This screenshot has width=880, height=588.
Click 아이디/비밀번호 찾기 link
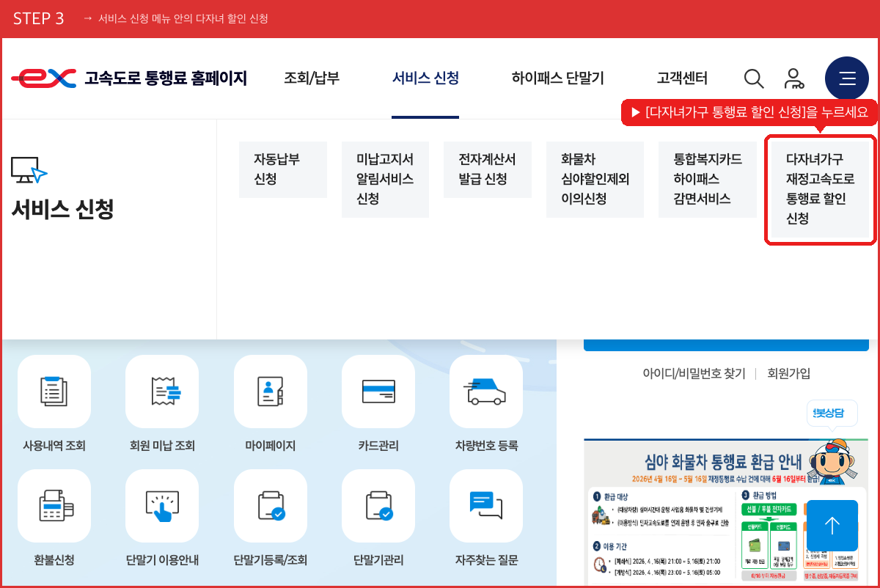coord(694,373)
